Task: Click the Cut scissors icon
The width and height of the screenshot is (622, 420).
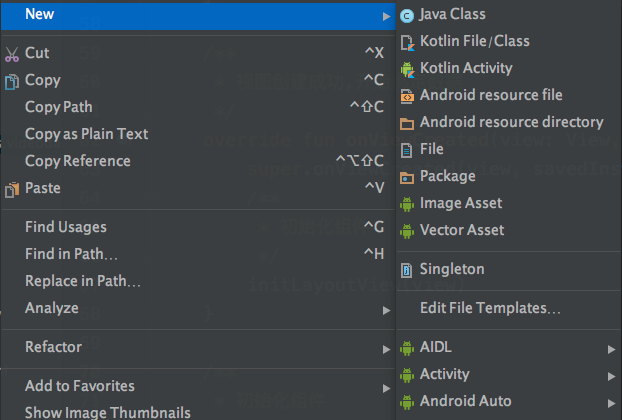Action: click(x=12, y=55)
